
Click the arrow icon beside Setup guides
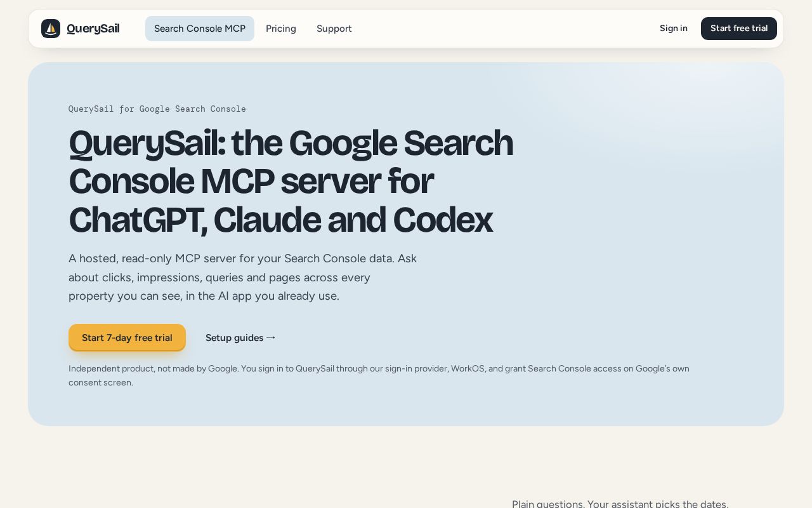(x=271, y=338)
